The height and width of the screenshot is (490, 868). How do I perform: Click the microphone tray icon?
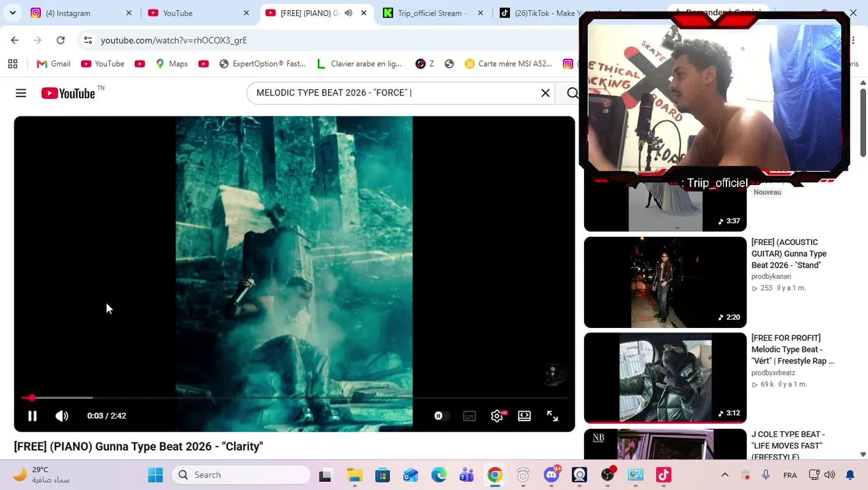(x=766, y=475)
